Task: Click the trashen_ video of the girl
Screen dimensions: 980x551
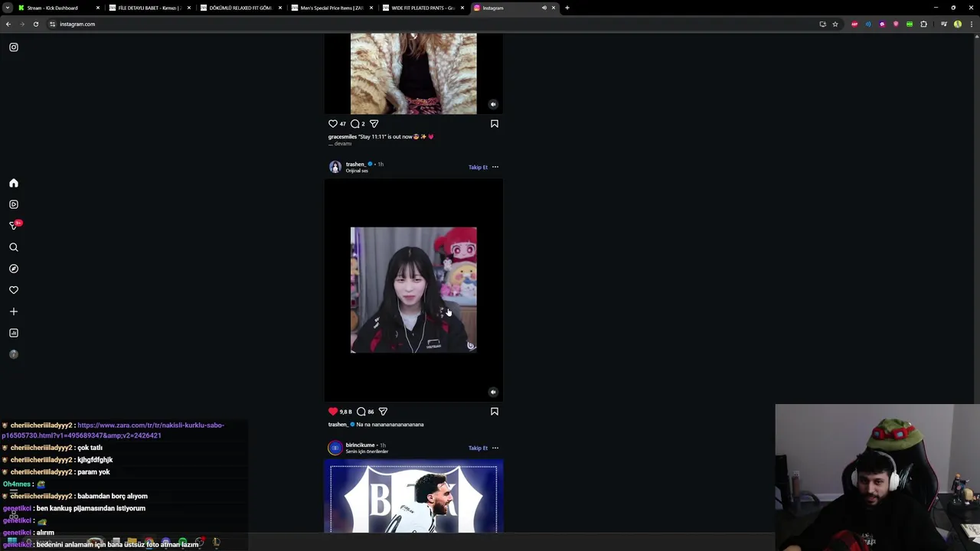Action: click(x=413, y=290)
